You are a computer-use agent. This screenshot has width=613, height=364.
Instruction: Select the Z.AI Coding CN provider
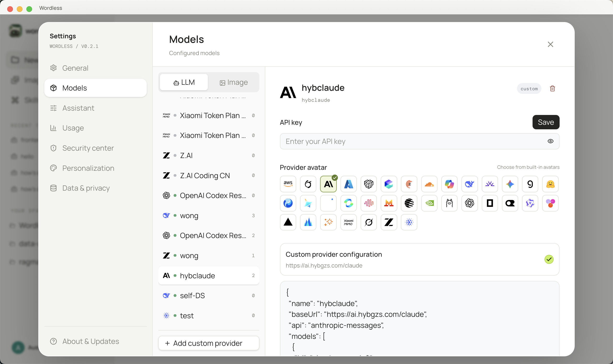tap(209, 176)
